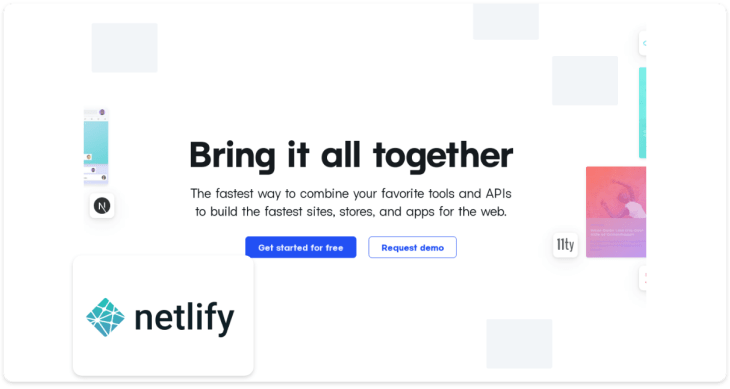This screenshot has width=730, height=389.
Task: Click the 11ty logo badge
Action: coord(565,245)
